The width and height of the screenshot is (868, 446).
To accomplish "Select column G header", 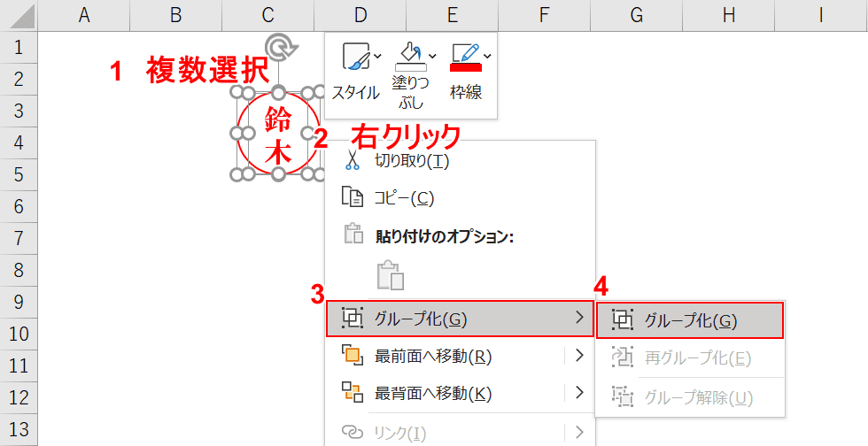I will pos(636,16).
